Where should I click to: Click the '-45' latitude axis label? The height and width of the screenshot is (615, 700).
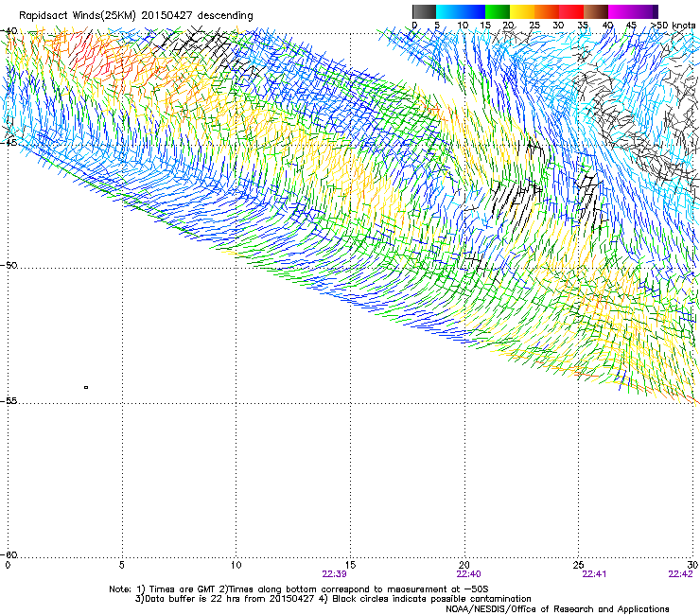[9, 143]
